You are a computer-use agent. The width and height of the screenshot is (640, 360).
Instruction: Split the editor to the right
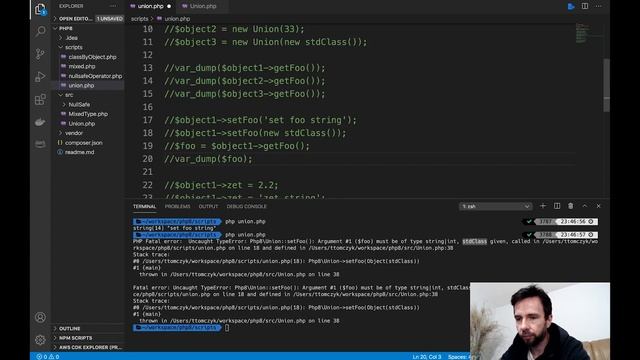pos(585,6)
